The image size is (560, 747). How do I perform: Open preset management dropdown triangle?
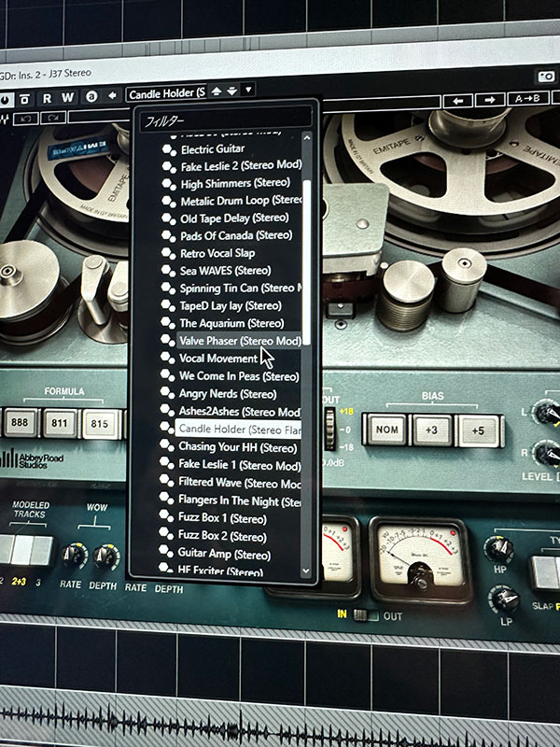pyautogui.click(x=248, y=90)
